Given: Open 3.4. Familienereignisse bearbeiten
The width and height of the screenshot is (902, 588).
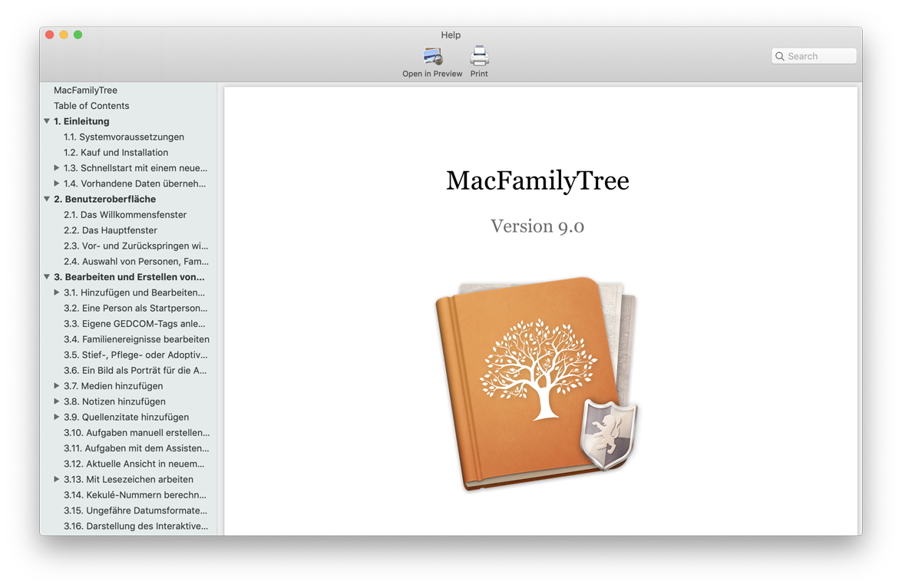Looking at the screenshot, I should click(137, 339).
